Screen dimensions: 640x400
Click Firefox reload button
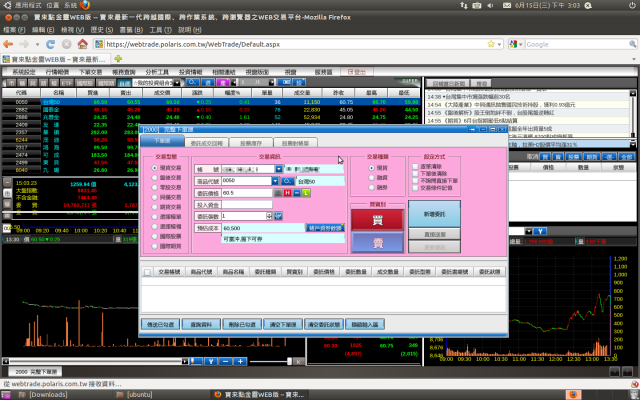51,44
